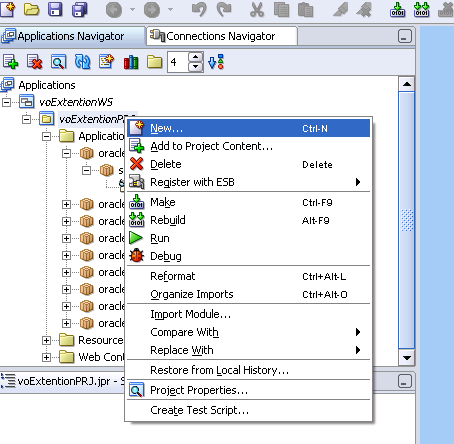Click the add application icon with green plus
The height and width of the screenshot is (444, 454).
tap(10, 62)
